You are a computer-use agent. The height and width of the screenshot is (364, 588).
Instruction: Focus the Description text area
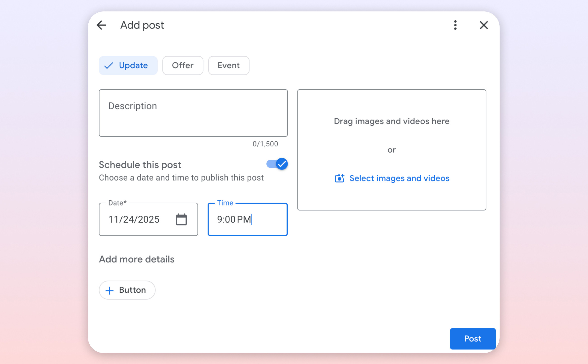[x=193, y=113]
